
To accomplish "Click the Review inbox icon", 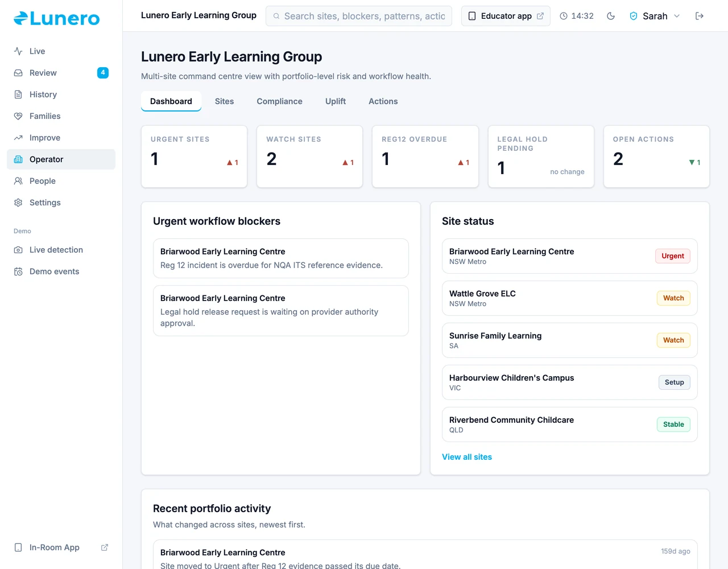I will 18,73.
